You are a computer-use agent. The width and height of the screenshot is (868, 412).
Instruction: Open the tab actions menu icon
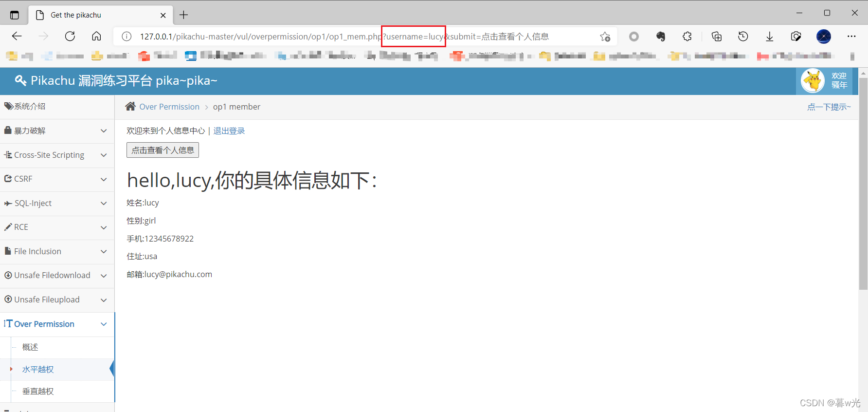15,15
